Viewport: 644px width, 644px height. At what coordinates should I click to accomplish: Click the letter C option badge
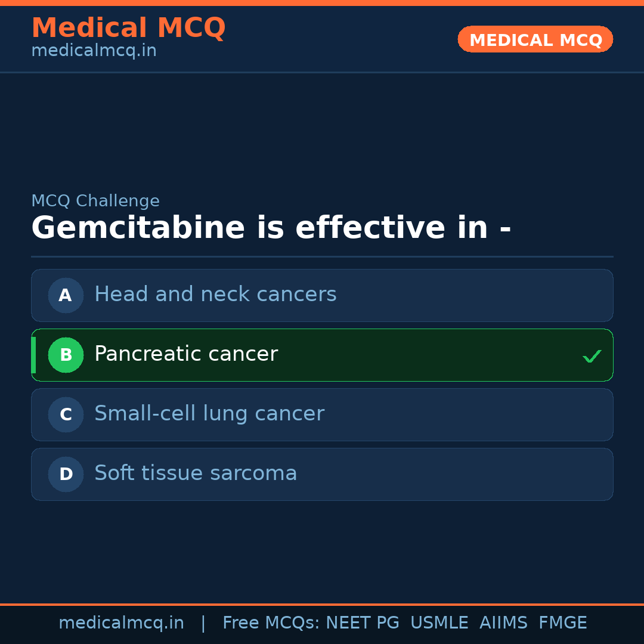66,414
